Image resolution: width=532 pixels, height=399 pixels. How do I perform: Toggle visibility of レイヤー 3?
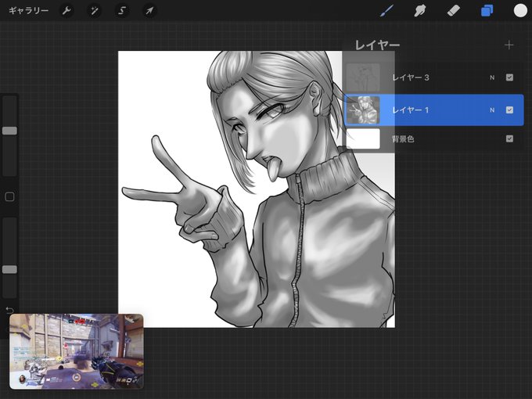point(509,77)
